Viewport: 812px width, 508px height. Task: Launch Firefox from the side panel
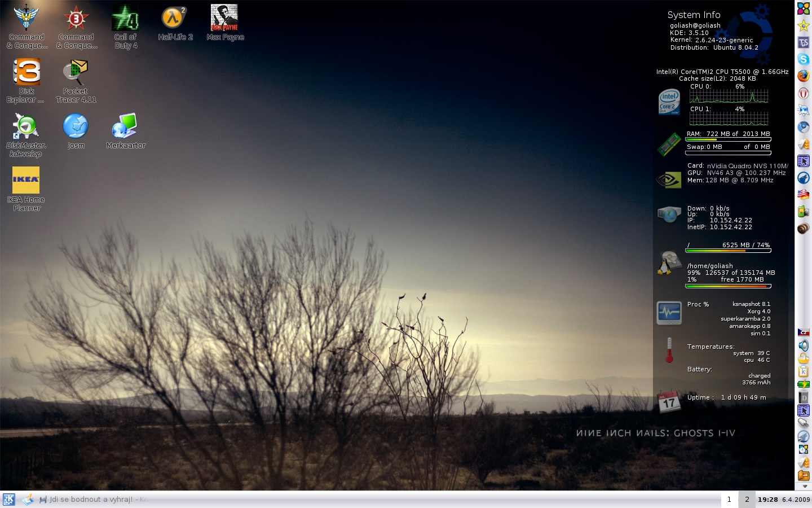[x=803, y=76]
